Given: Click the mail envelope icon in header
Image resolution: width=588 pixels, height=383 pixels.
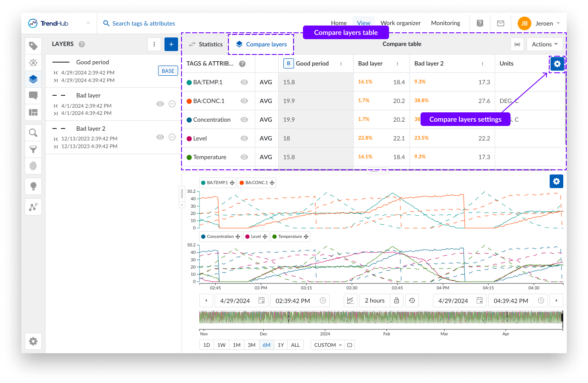Looking at the screenshot, I should (501, 23).
